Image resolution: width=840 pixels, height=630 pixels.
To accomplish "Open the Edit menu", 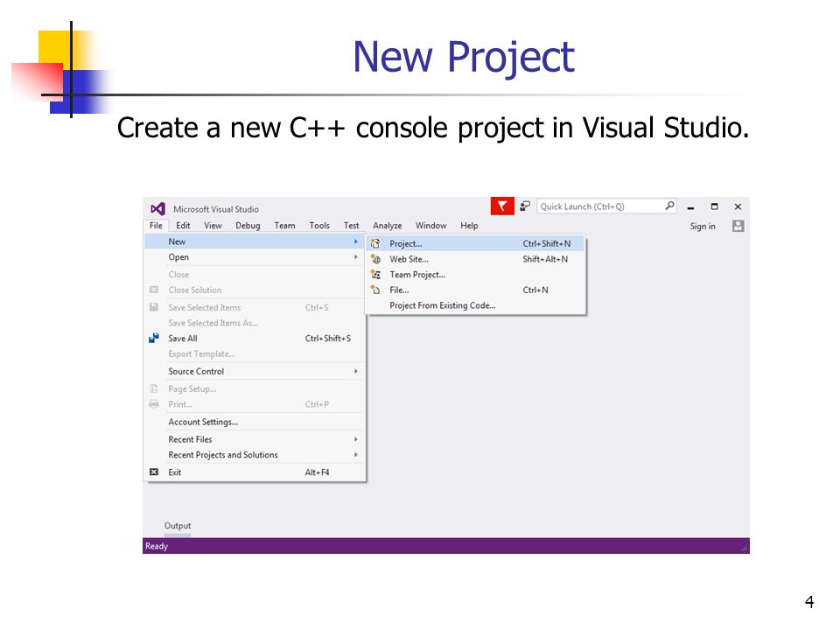I will coord(183,226).
